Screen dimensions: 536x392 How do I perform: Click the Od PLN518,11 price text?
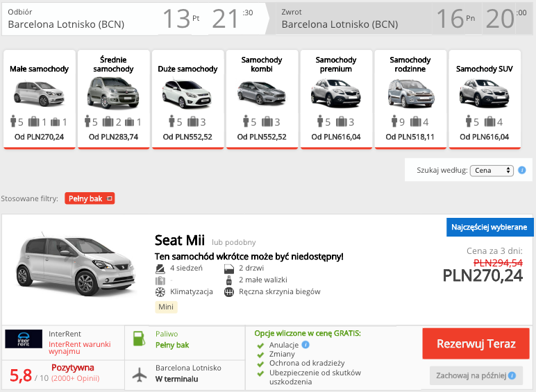410,137
